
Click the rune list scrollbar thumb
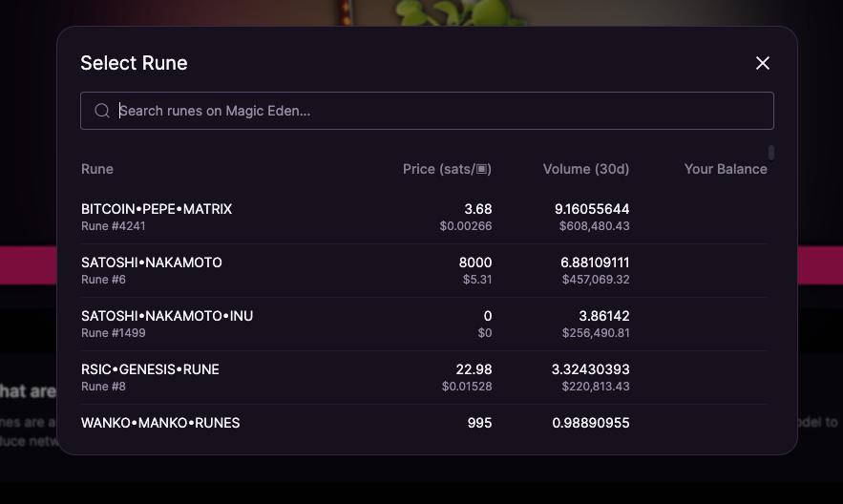click(x=771, y=153)
